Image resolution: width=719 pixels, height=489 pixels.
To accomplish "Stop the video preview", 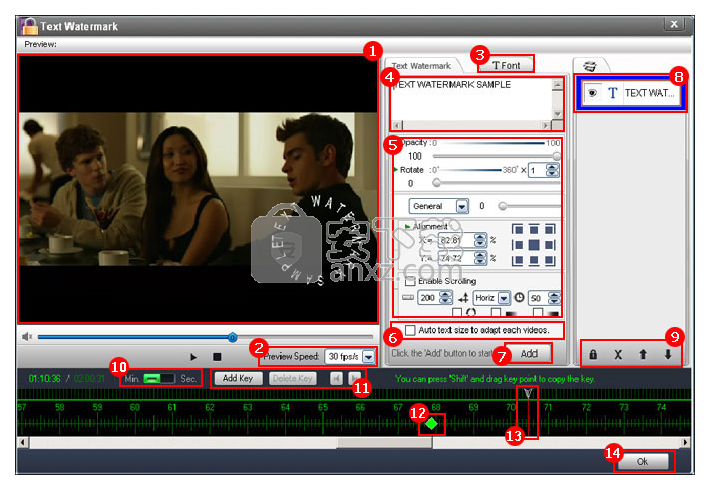I will pos(217,356).
